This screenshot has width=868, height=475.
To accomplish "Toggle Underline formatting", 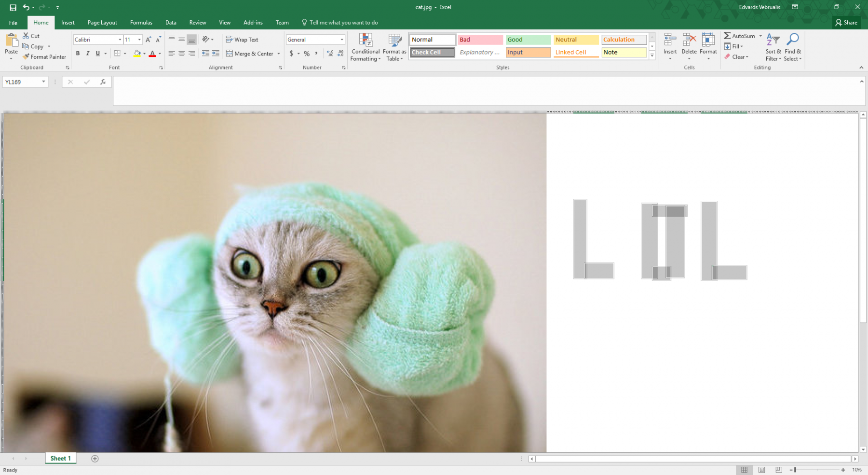I will click(98, 54).
